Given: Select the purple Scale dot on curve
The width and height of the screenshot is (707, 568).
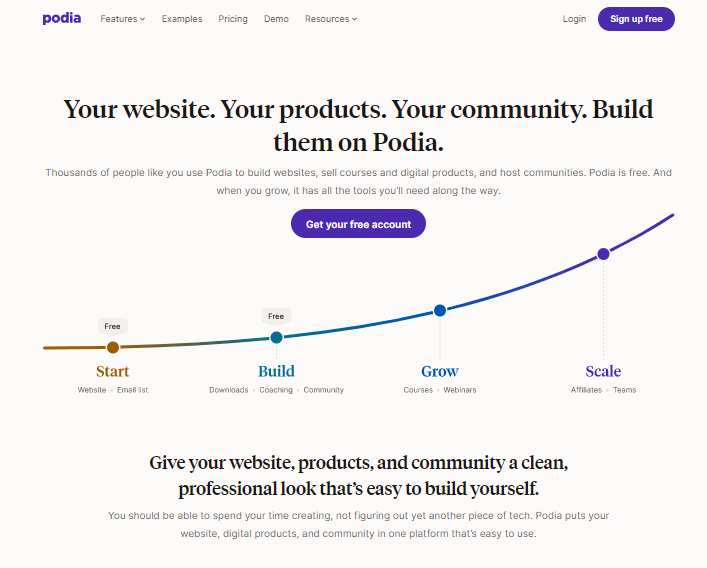Looking at the screenshot, I should (603, 254).
